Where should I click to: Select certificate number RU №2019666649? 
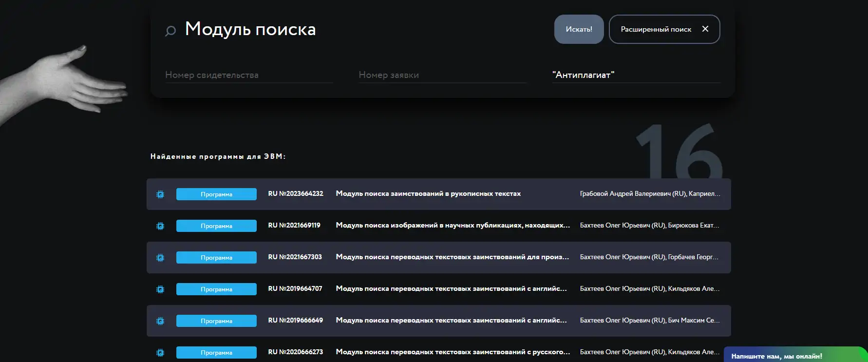click(x=295, y=321)
